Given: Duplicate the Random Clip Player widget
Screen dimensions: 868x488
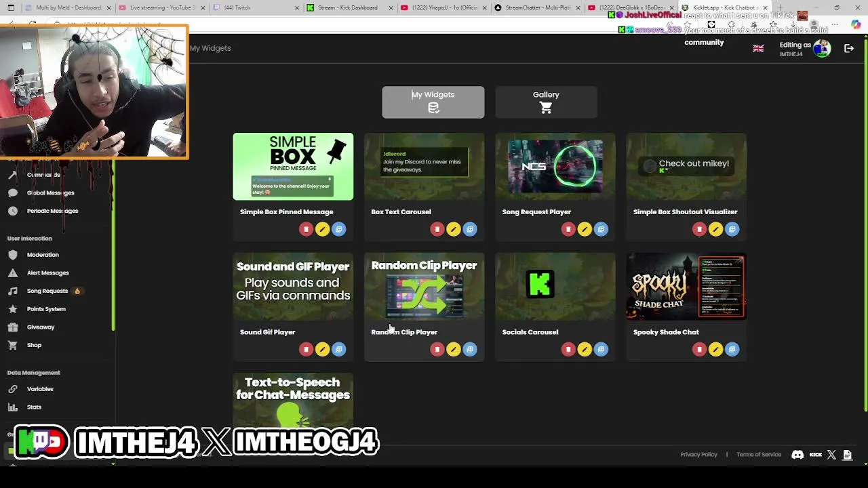Looking at the screenshot, I should [469, 349].
